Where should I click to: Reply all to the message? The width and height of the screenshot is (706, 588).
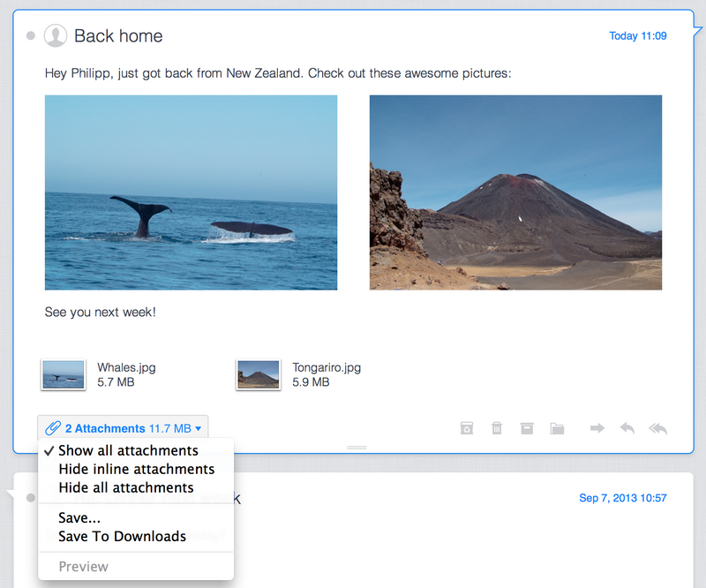657,428
